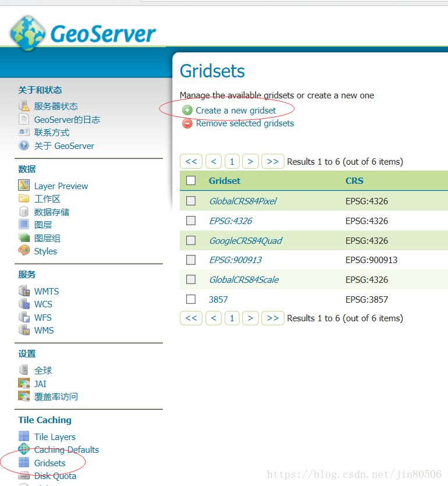The image size is (448, 486).
Task: Click the Gridsets grid icon
Action: (x=24, y=462)
